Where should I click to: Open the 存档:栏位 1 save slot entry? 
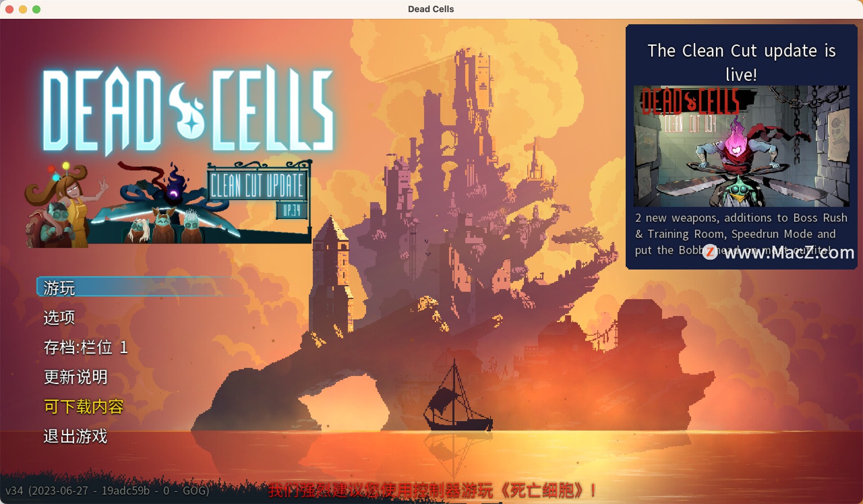[85, 347]
